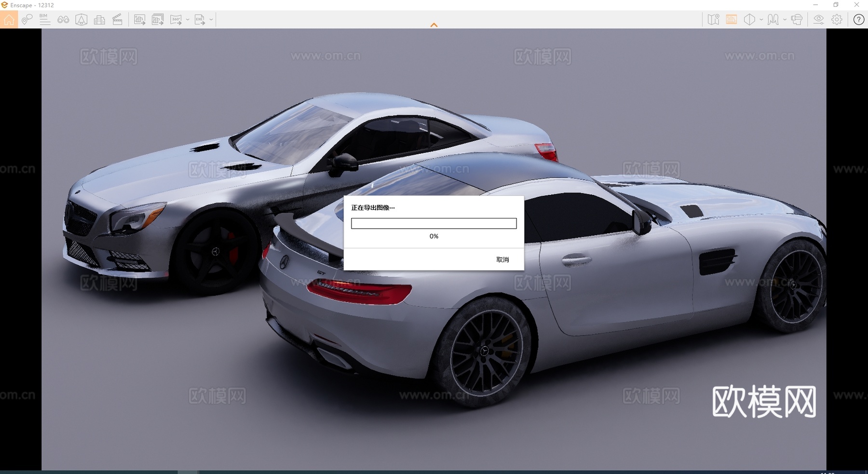
Task: Toggle the highlighted safe frame icon
Action: pos(732,20)
